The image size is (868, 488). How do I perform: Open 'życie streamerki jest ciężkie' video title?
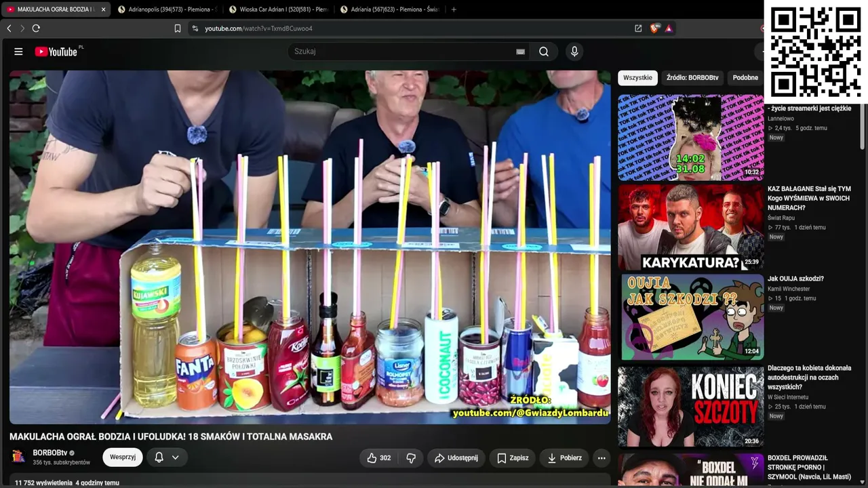coord(810,108)
